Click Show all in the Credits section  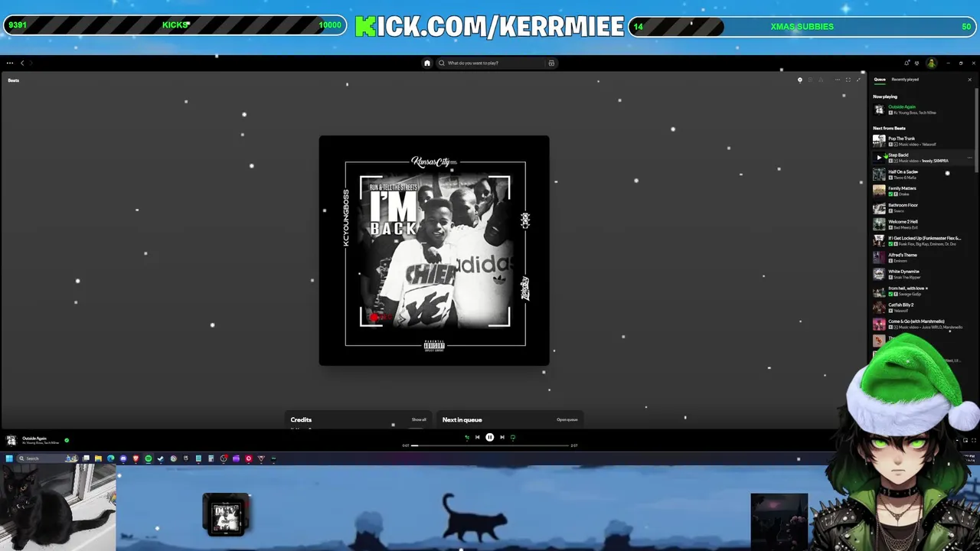click(x=419, y=419)
